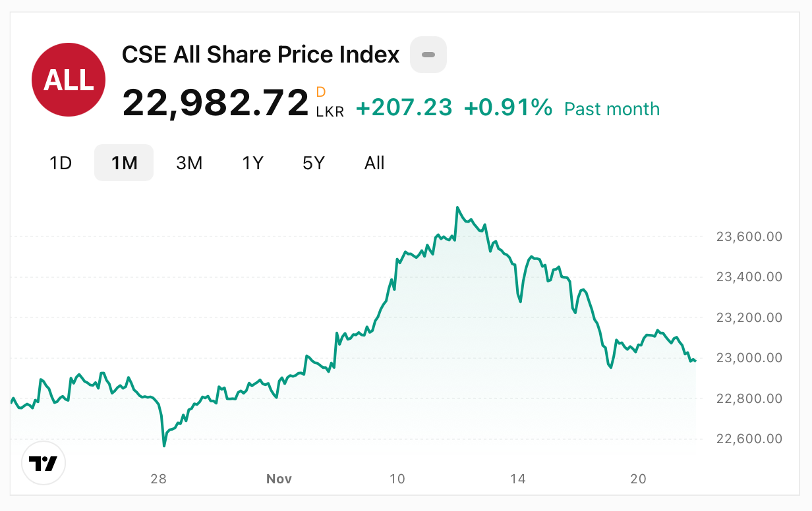812x511 pixels.
Task: Click the red ALL index logo
Action: (x=69, y=80)
